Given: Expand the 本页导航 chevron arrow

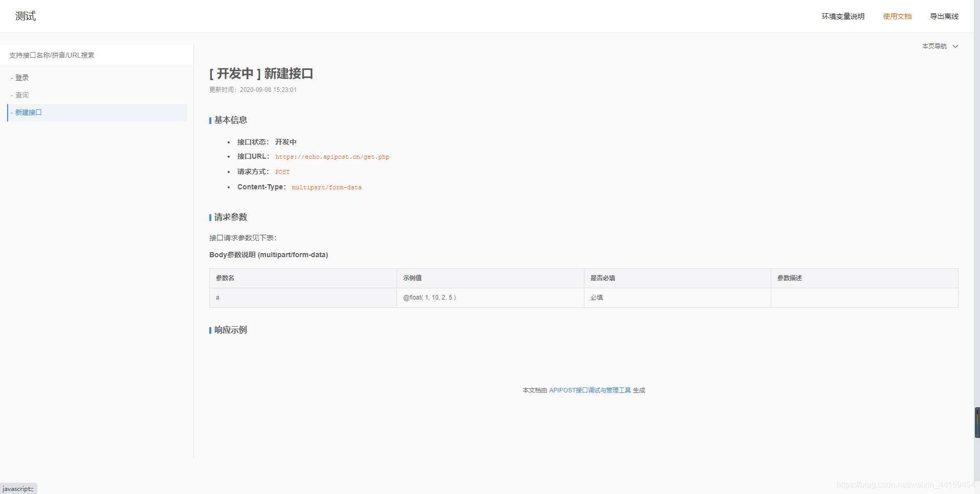Looking at the screenshot, I should (x=955, y=46).
